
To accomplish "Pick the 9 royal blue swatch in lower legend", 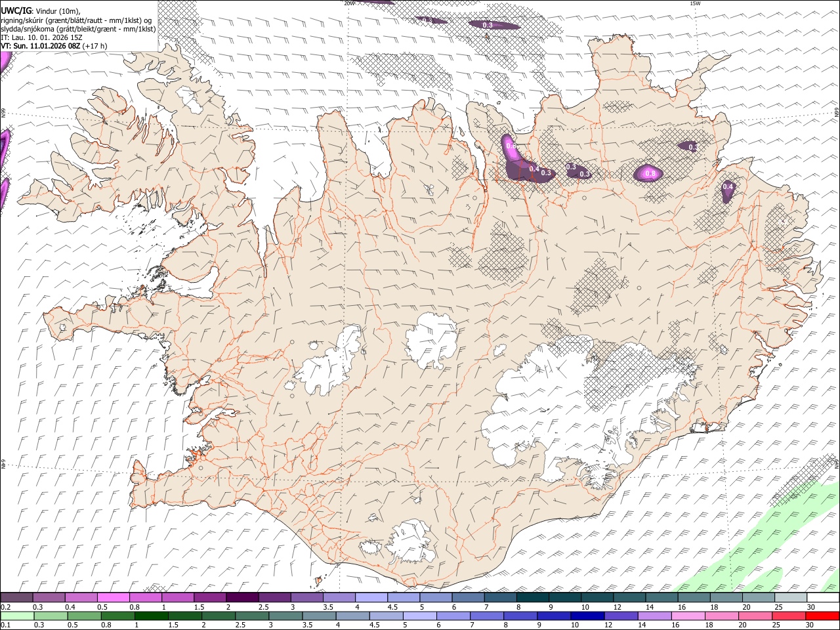I will pyautogui.click(x=554, y=616).
